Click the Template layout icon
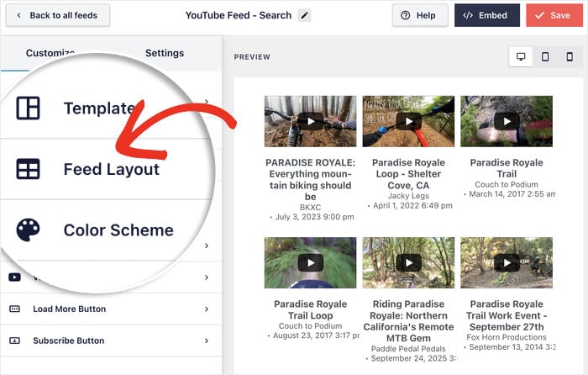This screenshot has height=375, width=588. click(x=28, y=108)
